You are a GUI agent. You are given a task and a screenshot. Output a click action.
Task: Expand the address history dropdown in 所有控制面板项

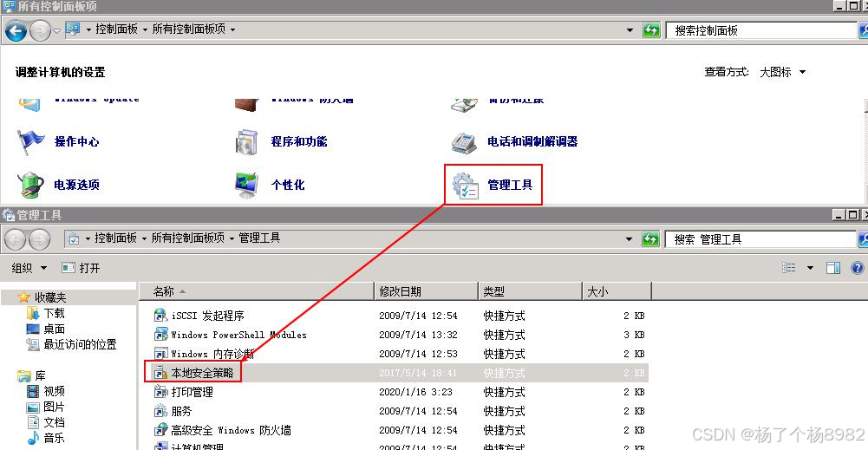click(x=630, y=30)
